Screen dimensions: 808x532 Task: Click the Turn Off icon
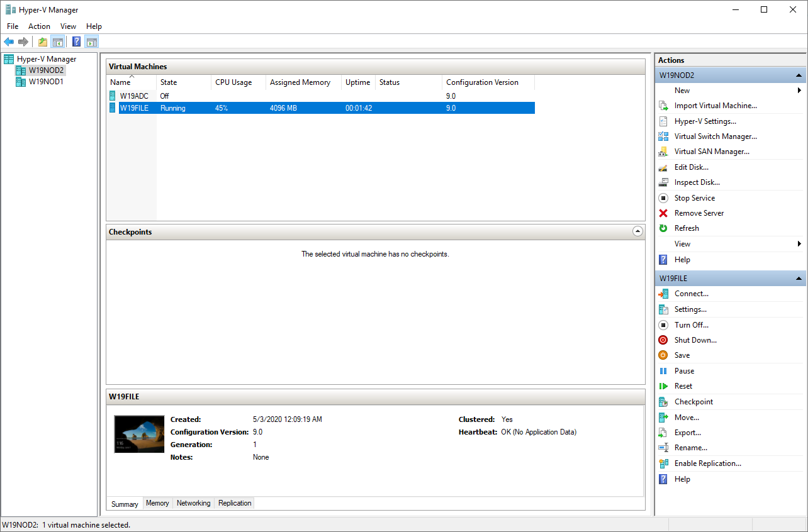pos(663,325)
